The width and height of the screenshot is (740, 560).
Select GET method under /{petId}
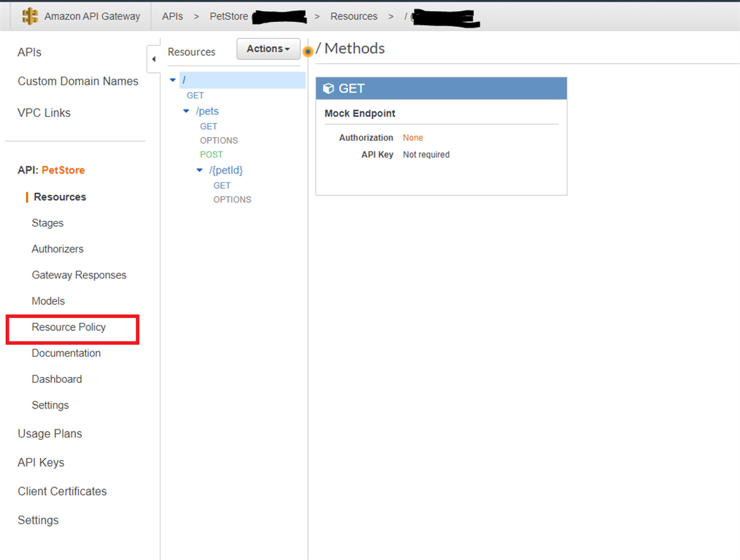222,185
